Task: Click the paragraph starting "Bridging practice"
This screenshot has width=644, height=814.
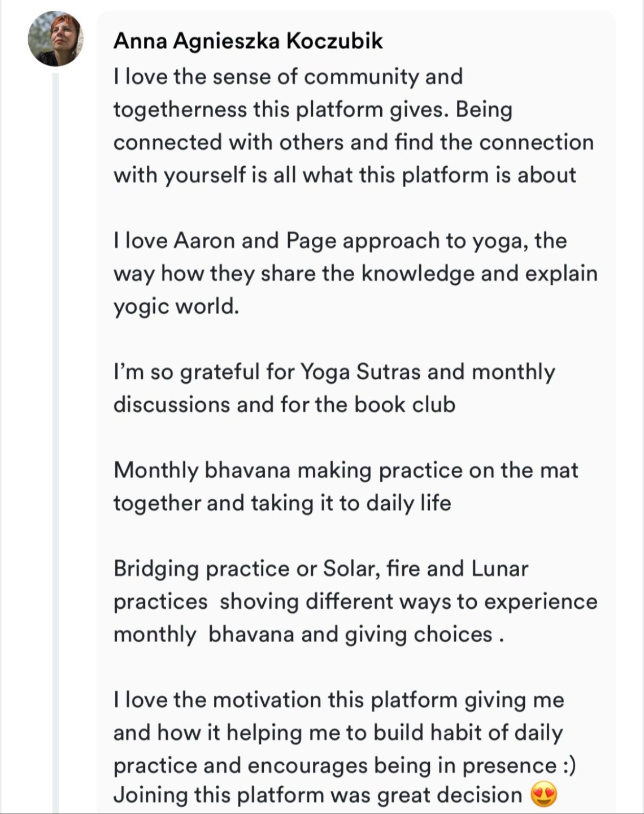Action: [x=355, y=601]
